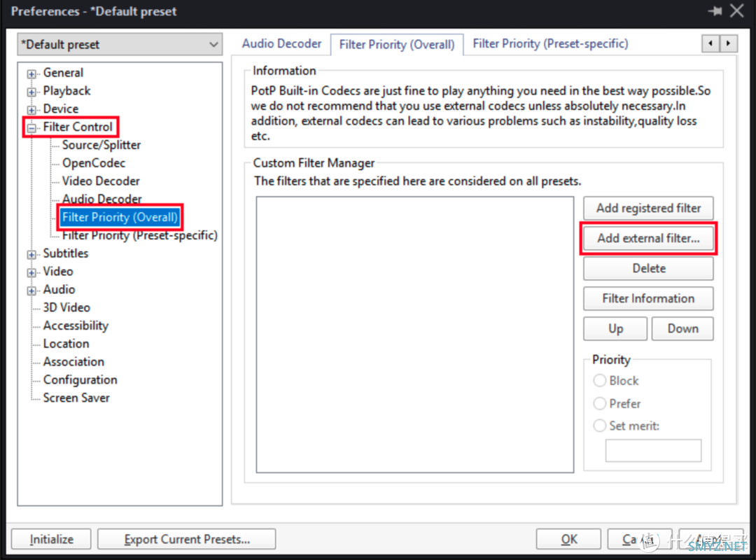
Task: Select Filter Priority (Overall) in the tree
Action: [x=120, y=217]
